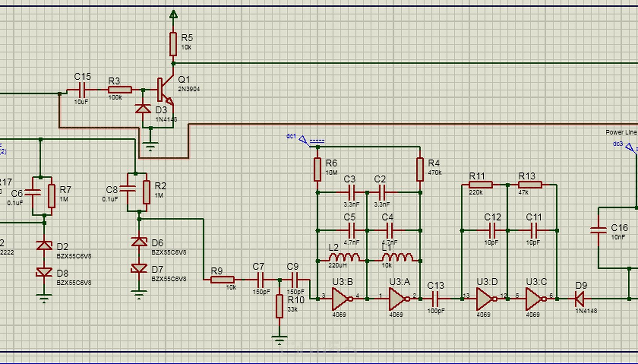Click the 100k value under R3
The image size is (638, 364).
pyautogui.click(x=115, y=98)
